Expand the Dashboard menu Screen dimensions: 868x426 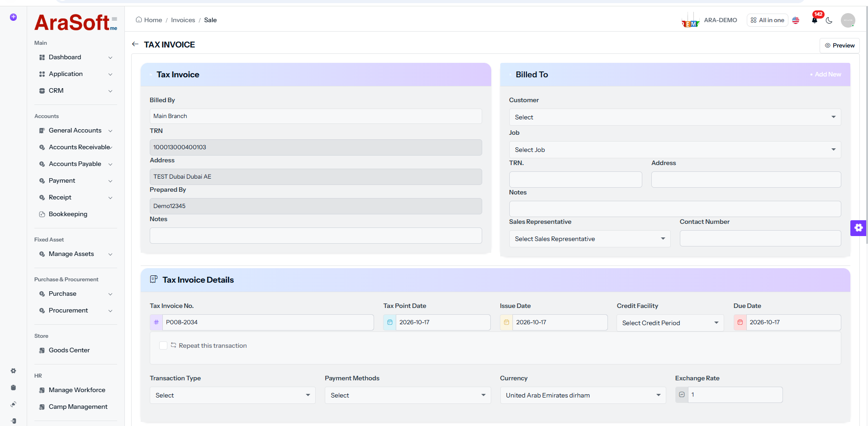tap(76, 57)
